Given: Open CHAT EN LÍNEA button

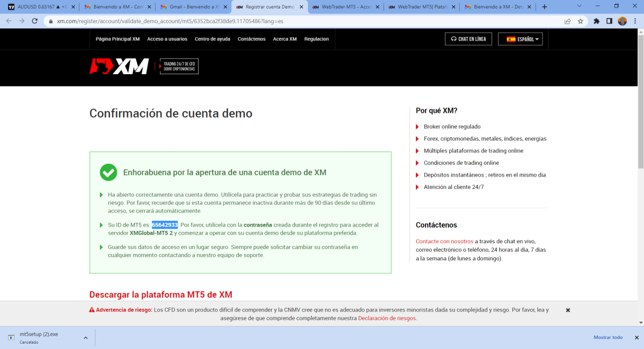Looking at the screenshot, I should (x=469, y=39).
